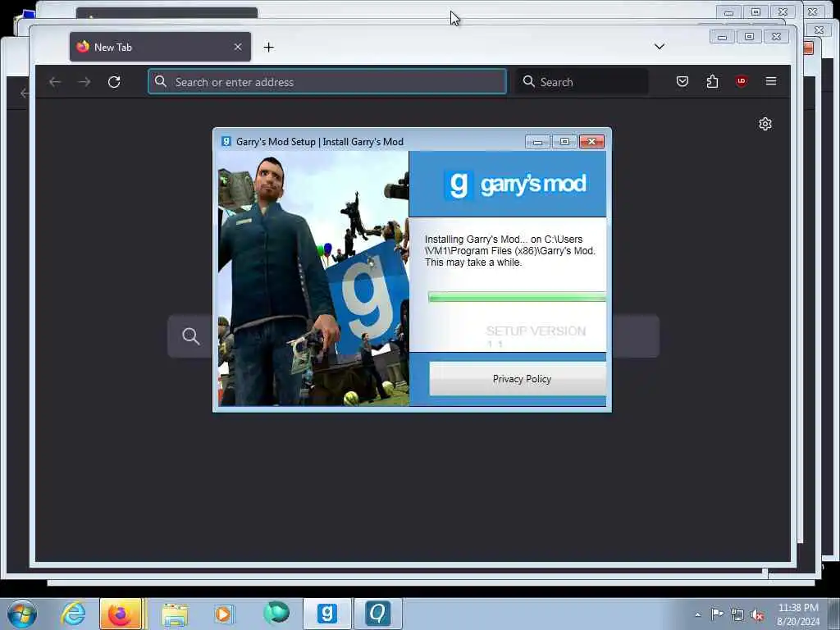Viewport: 840px width, 630px height.
Task: Minimize the Garry's Mod Setup window
Action: tap(538, 141)
